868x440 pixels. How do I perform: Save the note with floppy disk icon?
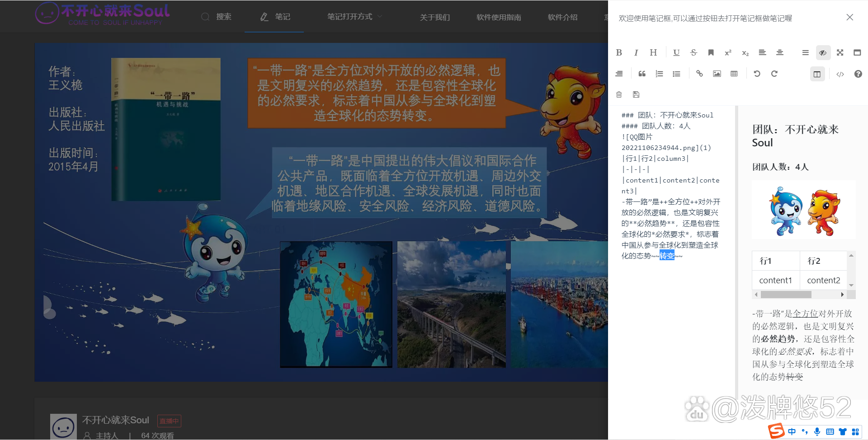point(636,94)
